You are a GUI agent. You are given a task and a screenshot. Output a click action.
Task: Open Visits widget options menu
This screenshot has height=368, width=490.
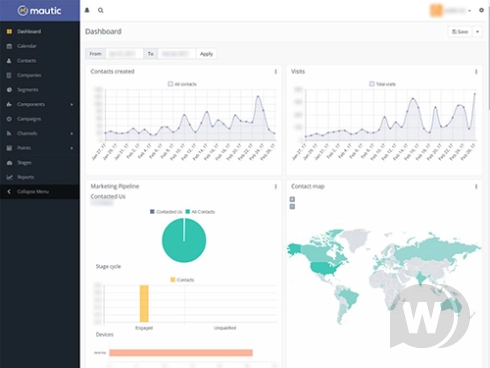tap(476, 72)
